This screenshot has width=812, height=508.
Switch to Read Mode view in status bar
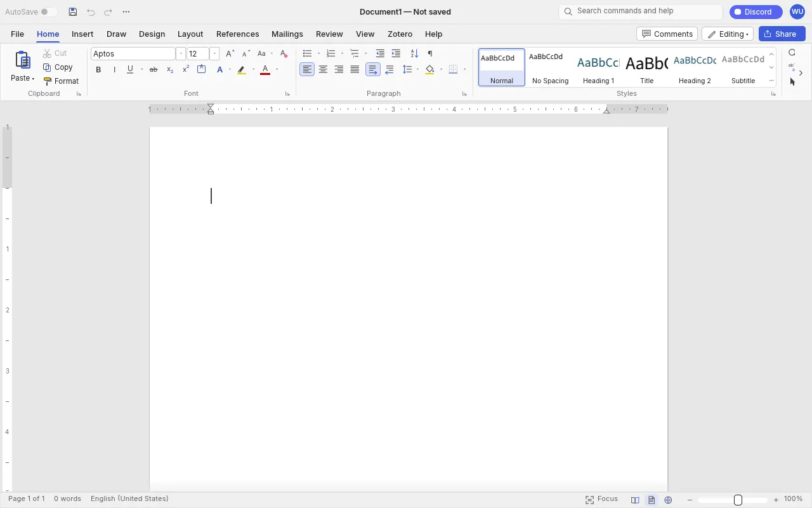[x=635, y=500]
